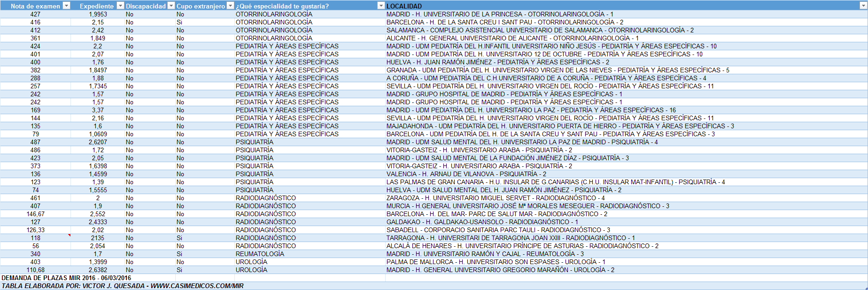Screen dimensions: 868x290
Task: Select the REUMATOLOGÍA specialty cell
Action: click(x=310, y=254)
